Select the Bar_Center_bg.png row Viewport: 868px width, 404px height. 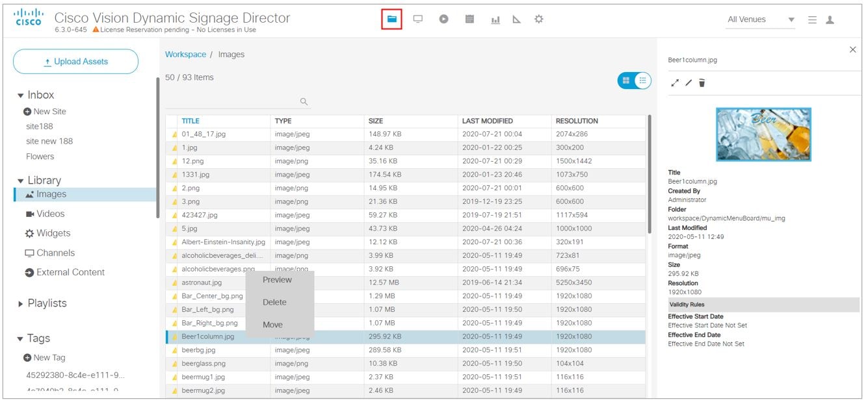point(406,296)
